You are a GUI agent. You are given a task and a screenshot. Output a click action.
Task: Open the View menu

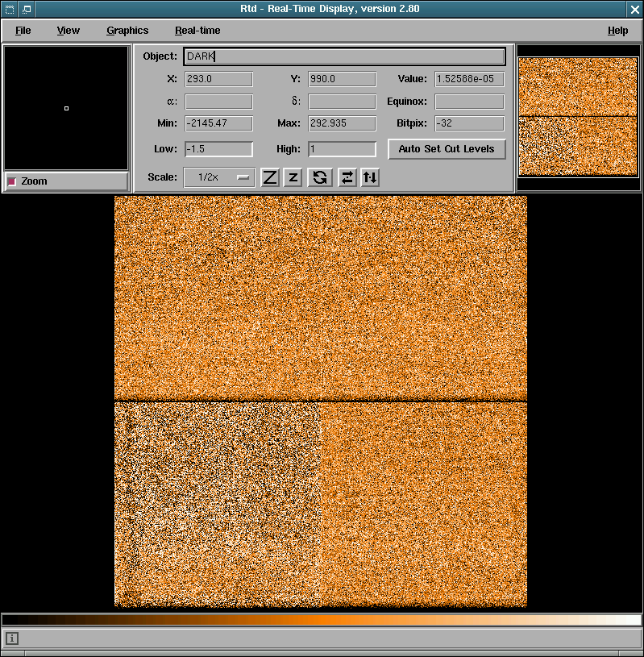pyautogui.click(x=69, y=31)
